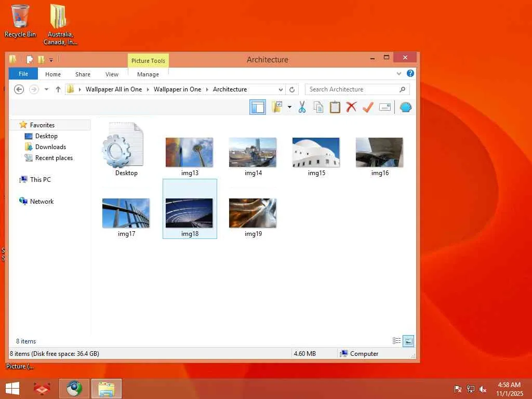Switch to the View ribbon tab
The height and width of the screenshot is (399, 532).
[112, 74]
